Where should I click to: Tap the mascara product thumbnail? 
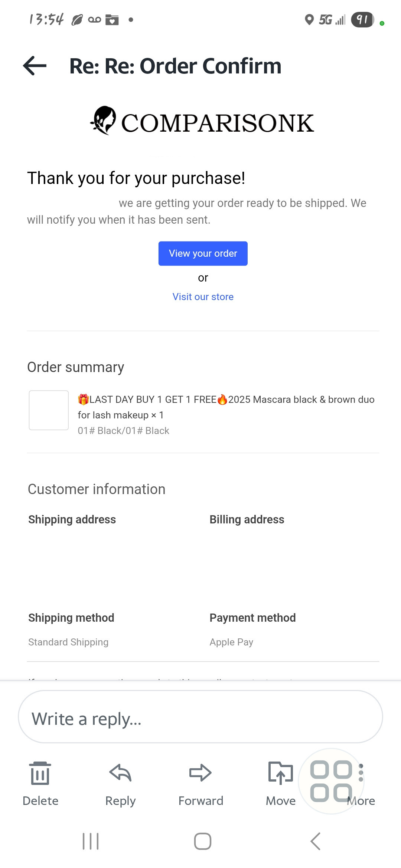[x=49, y=410]
